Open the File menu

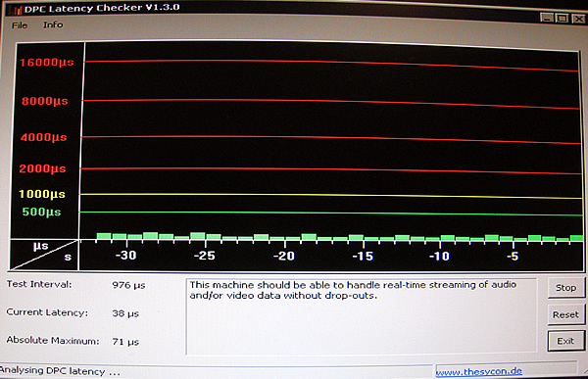(20, 25)
